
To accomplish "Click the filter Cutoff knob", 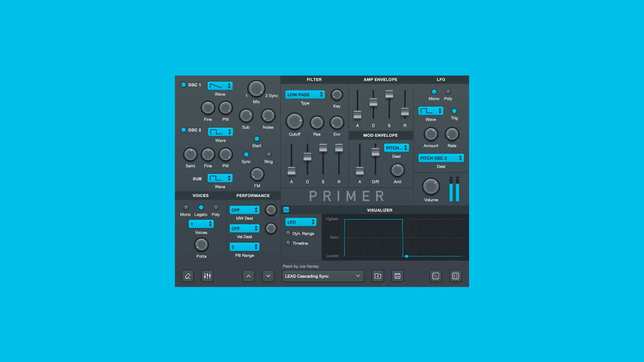I will point(294,122).
